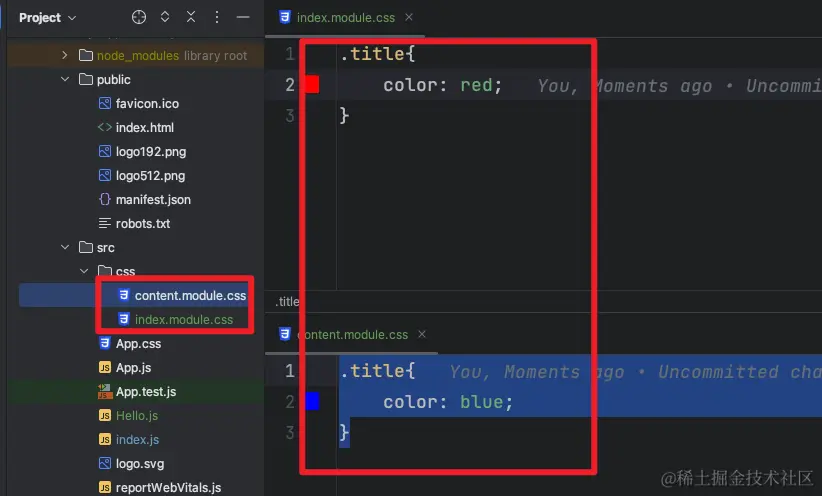Click the css folder name in tree

tap(125, 272)
